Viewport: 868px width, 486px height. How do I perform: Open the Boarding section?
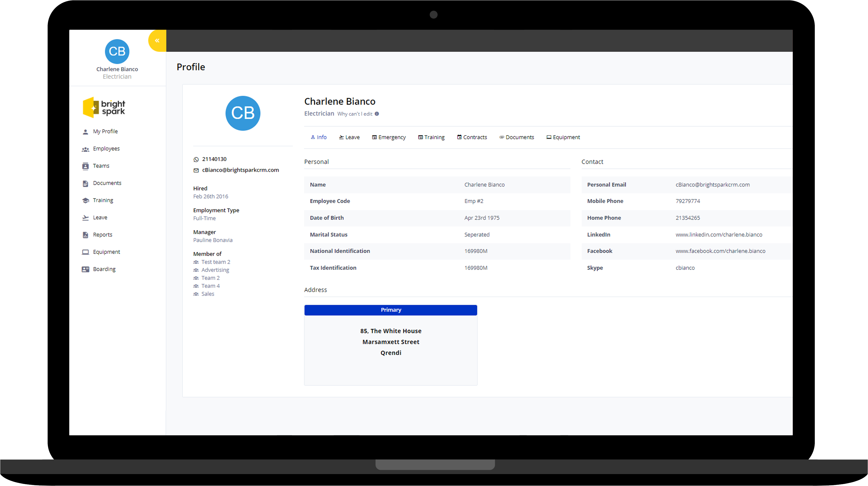pyautogui.click(x=104, y=269)
